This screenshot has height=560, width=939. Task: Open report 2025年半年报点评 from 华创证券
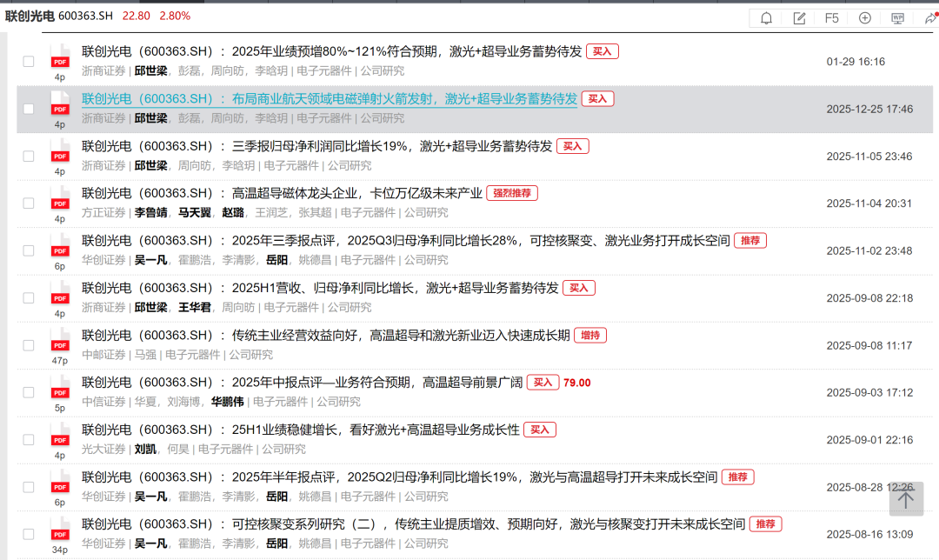[399, 477]
